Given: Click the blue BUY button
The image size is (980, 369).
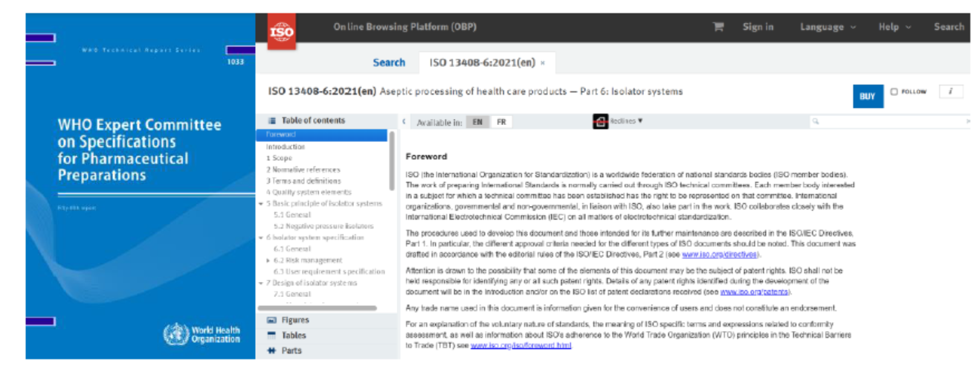Looking at the screenshot, I should coord(867,96).
